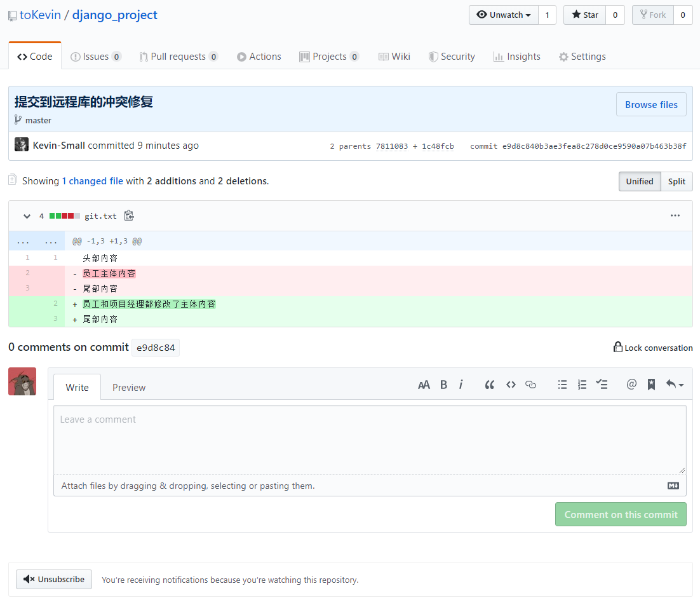
Task: Click the master branch label
Action: (x=38, y=120)
